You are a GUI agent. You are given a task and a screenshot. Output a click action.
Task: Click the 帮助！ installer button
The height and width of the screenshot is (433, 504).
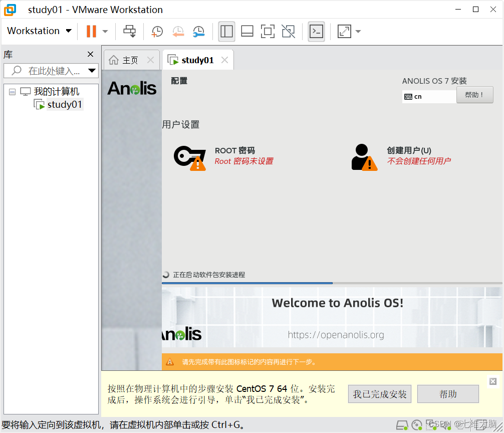click(474, 95)
